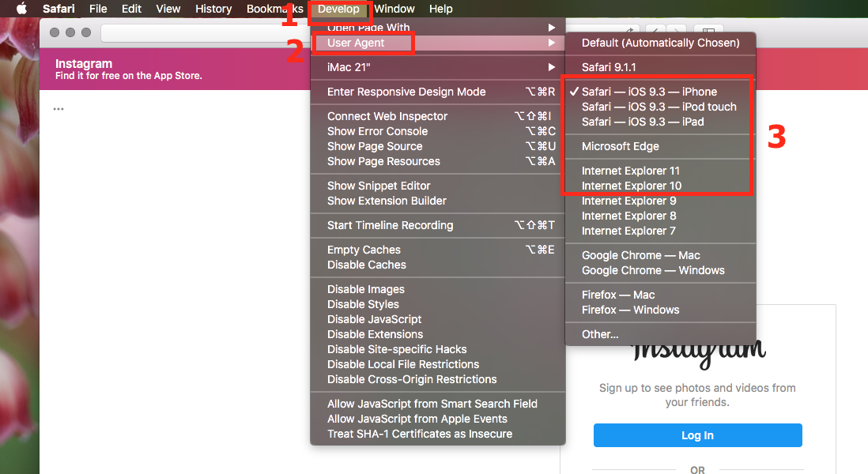Click the Develop menu
868x474 pixels.
point(338,9)
